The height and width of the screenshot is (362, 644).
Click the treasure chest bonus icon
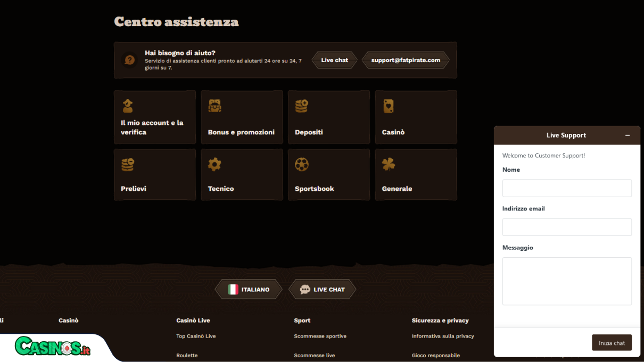coord(214,106)
